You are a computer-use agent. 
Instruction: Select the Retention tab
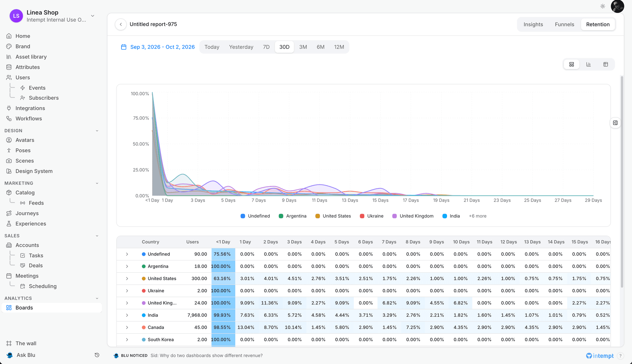coord(598,24)
